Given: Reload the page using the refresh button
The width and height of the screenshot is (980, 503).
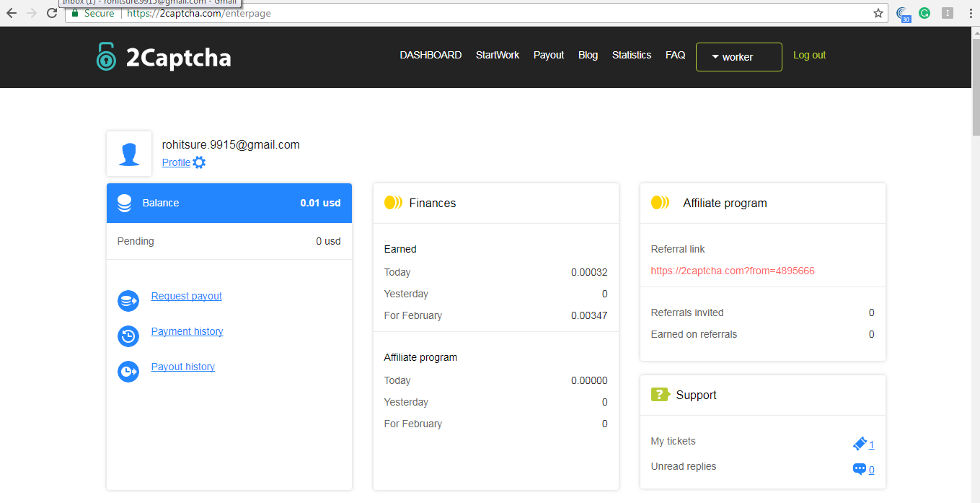Looking at the screenshot, I should pos(52,13).
